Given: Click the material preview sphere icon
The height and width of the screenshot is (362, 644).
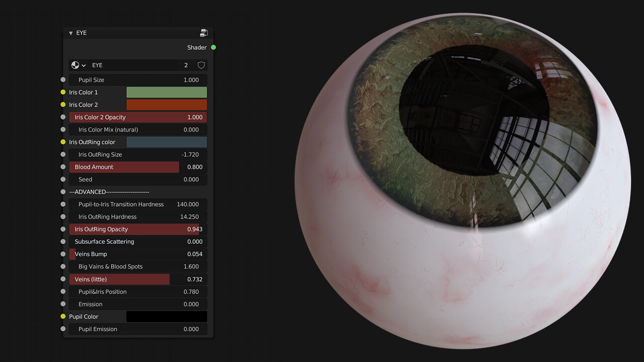Looking at the screenshot, I should tap(75, 65).
